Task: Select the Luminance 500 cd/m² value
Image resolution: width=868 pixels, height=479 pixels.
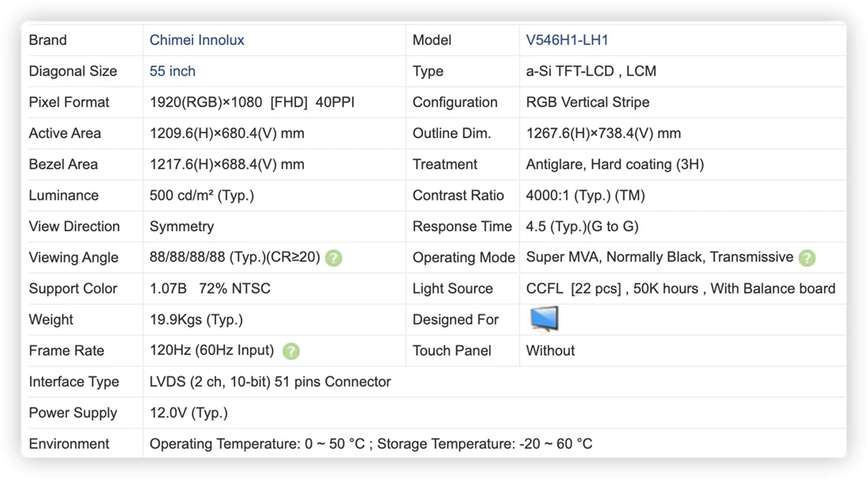Action: click(x=201, y=196)
